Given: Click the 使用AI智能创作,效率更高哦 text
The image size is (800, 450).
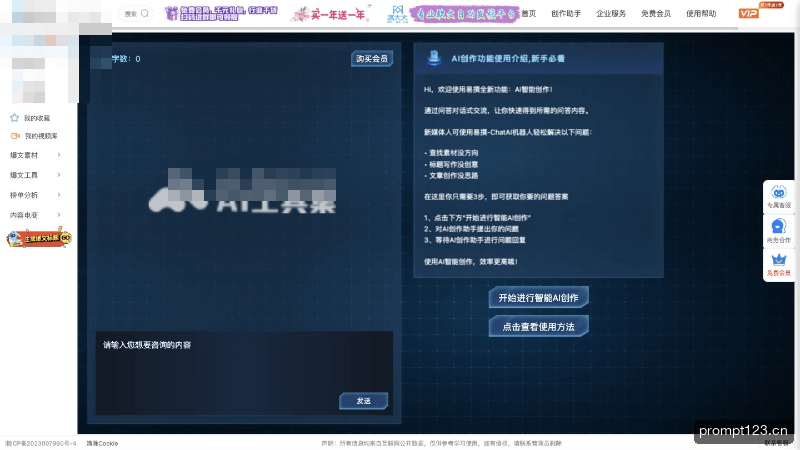Looking at the screenshot, I should 470,262.
